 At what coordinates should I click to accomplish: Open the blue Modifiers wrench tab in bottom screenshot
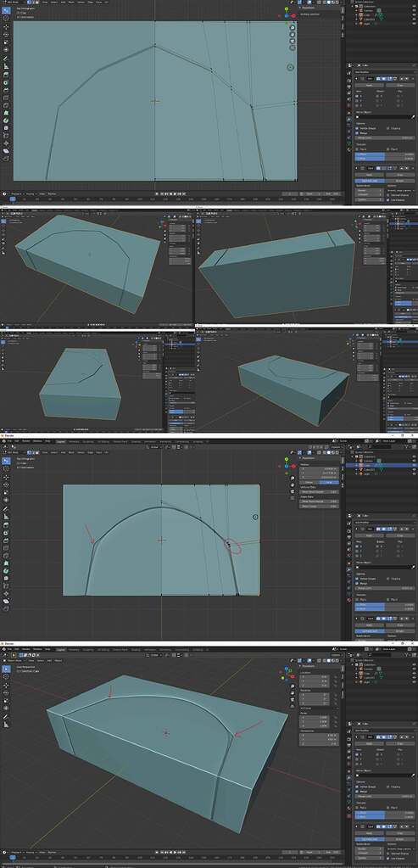[348, 777]
